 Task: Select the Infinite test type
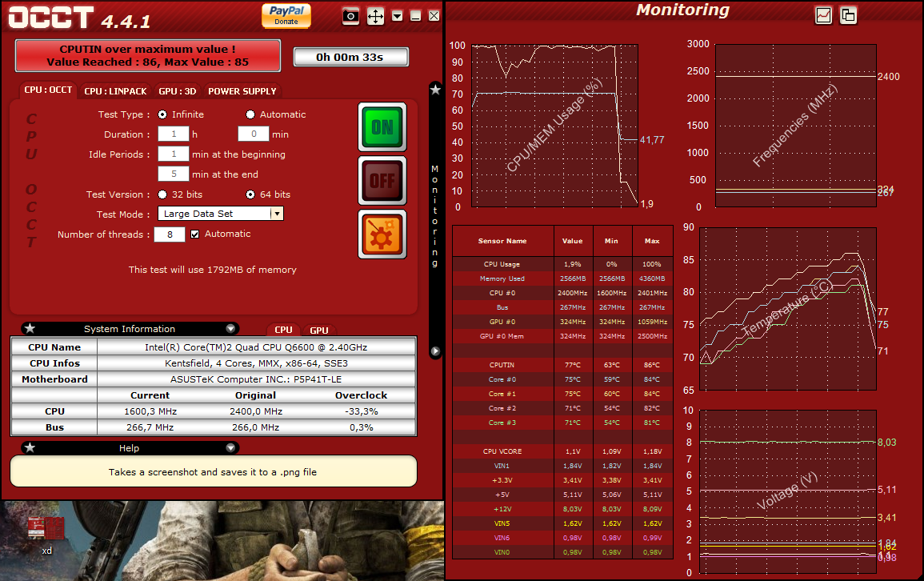pyautogui.click(x=162, y=114)
